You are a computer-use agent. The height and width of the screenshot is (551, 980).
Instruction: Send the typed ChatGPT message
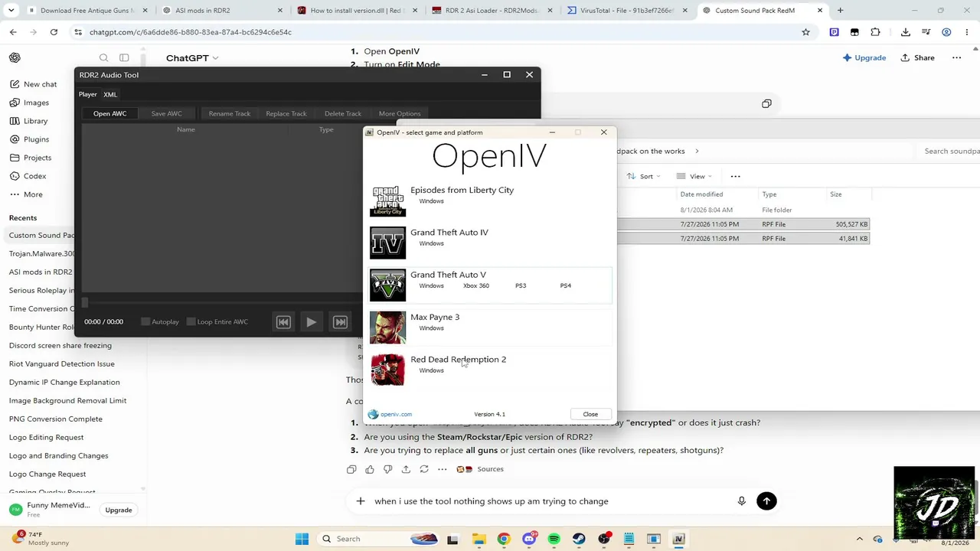pos(766,501)
